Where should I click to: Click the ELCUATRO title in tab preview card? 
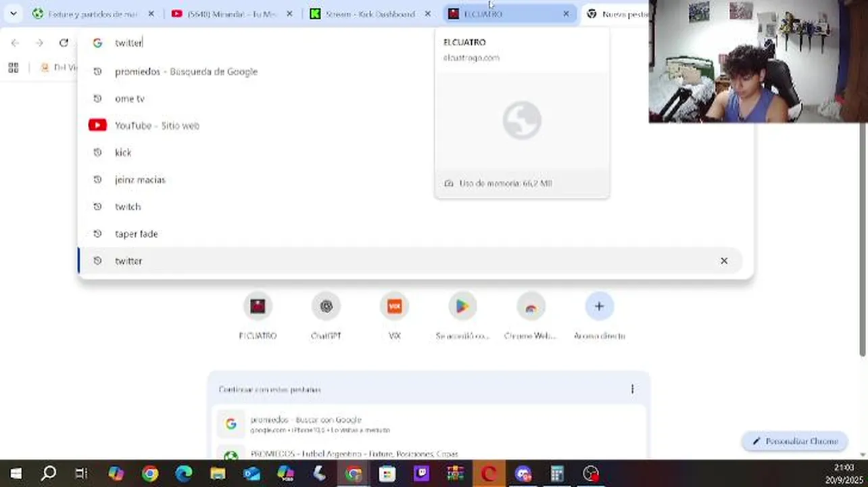(464, 42)
